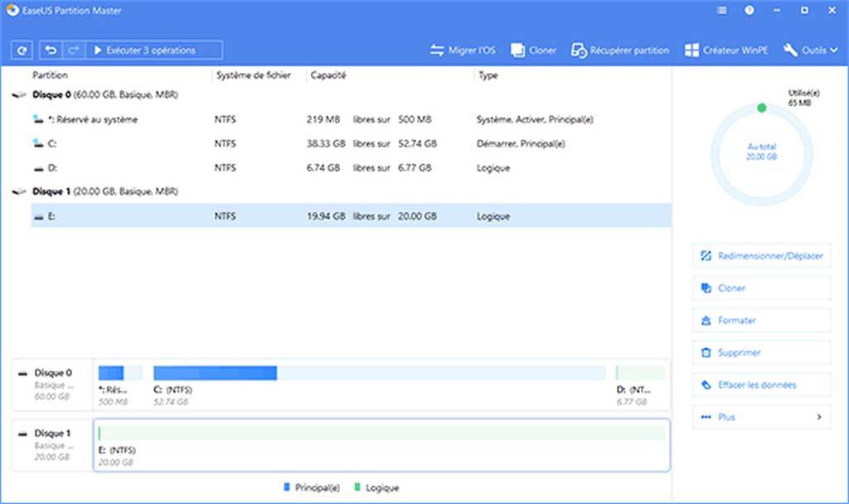Click the 'Démarrer, Principal(e)' type cell
849x504 pixels.
tap(521, 143)
